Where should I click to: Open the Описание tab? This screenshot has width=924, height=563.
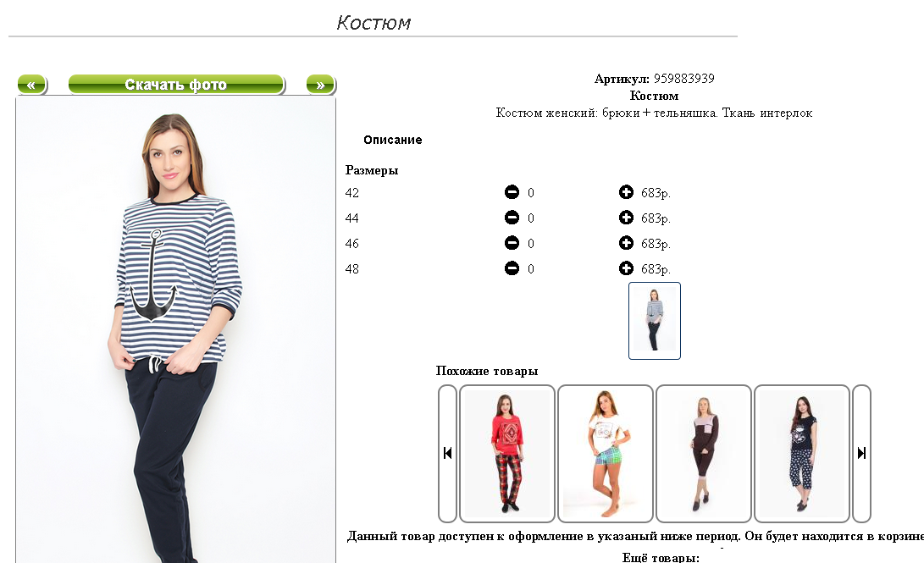point(392,141)
